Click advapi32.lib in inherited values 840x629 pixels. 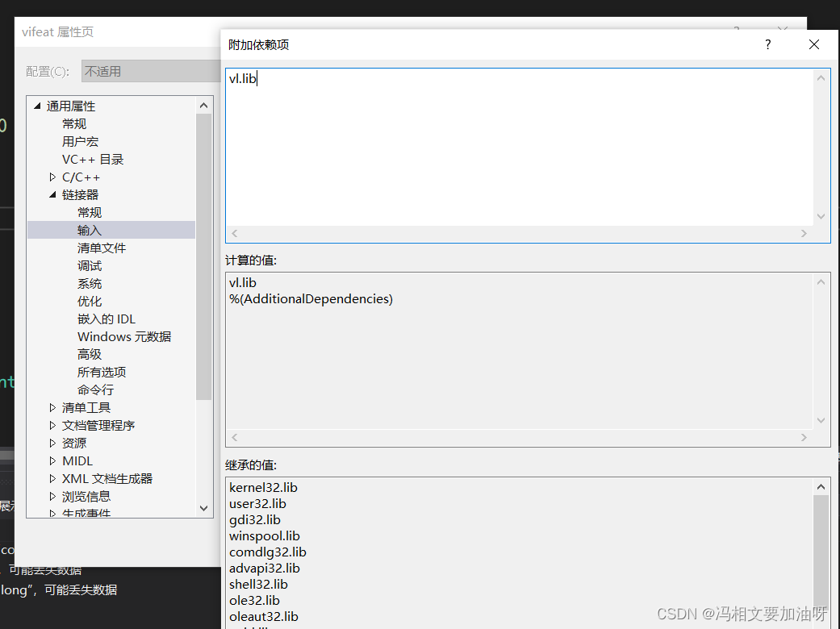[265, 568]
